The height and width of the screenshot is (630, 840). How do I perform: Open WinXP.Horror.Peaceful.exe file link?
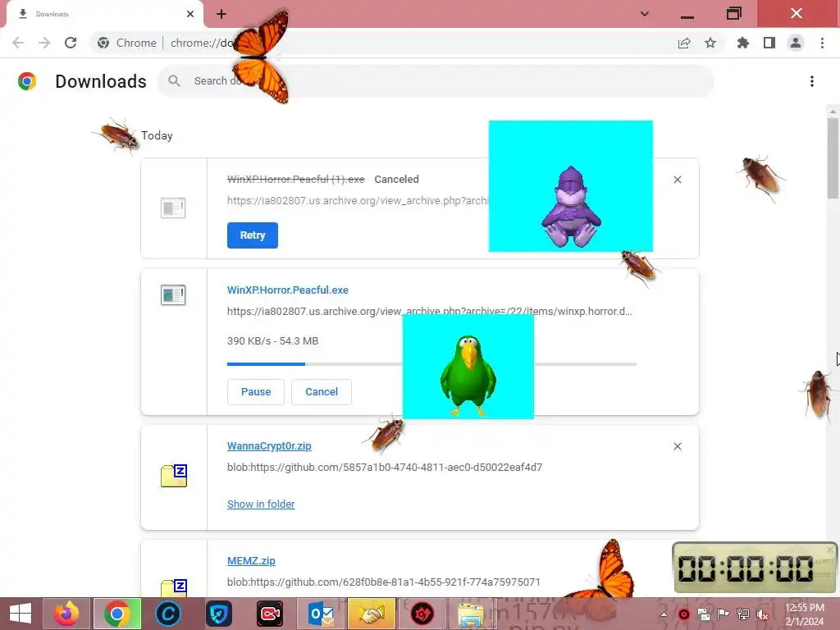(288, 290)
